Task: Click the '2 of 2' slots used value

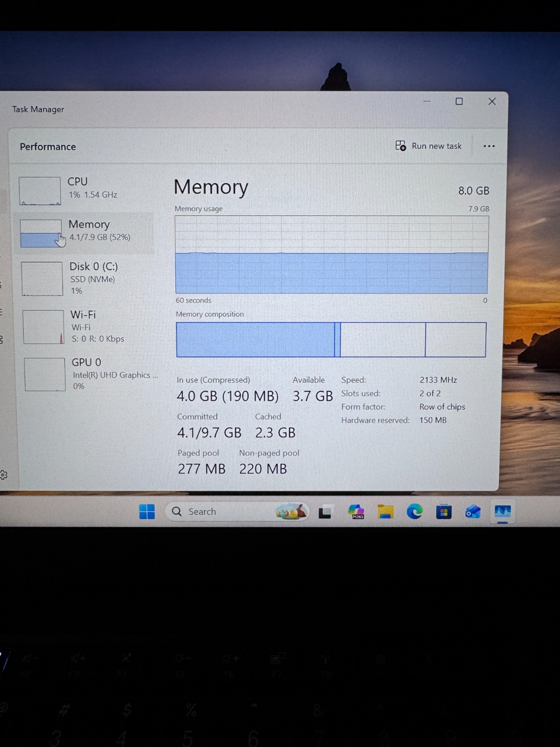Action: coord(430,393)
